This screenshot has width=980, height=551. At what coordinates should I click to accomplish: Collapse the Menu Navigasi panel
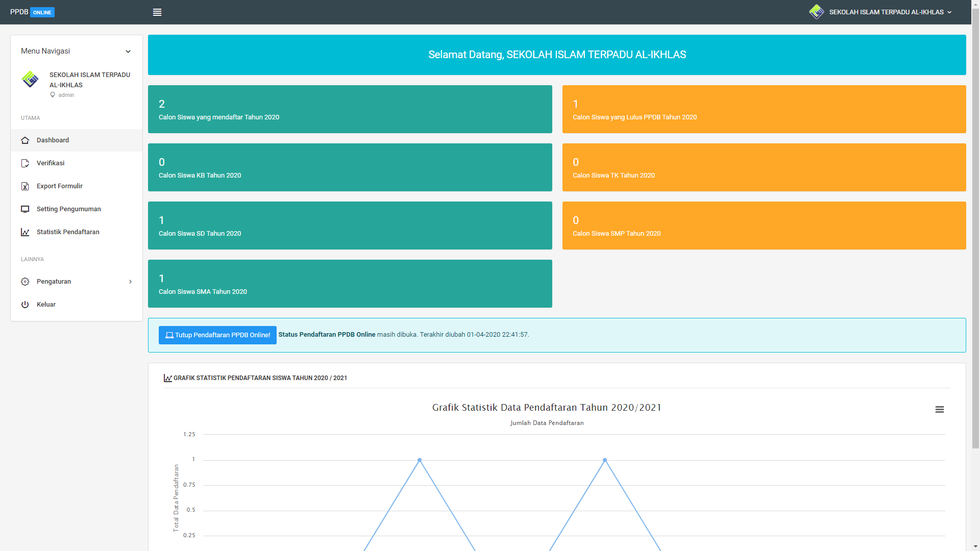[128, 52]
